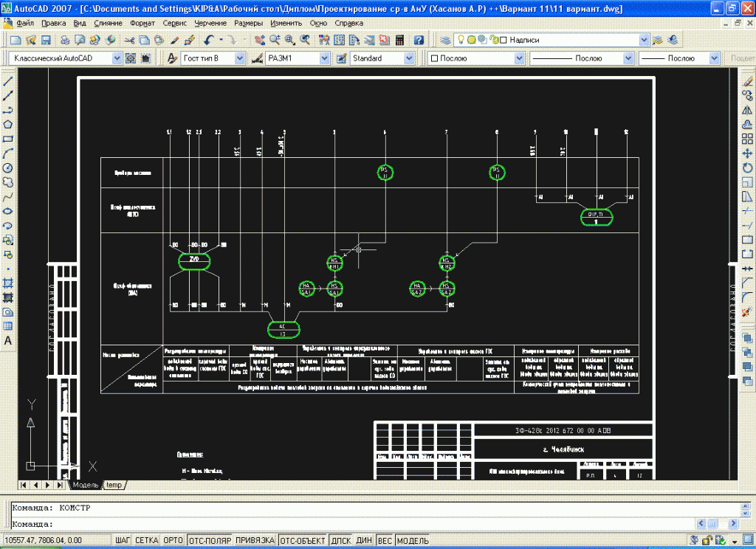Click the Move tool in Modify toolbar
The width and height of the screenshot is (756, 549).
click(747, 153)
